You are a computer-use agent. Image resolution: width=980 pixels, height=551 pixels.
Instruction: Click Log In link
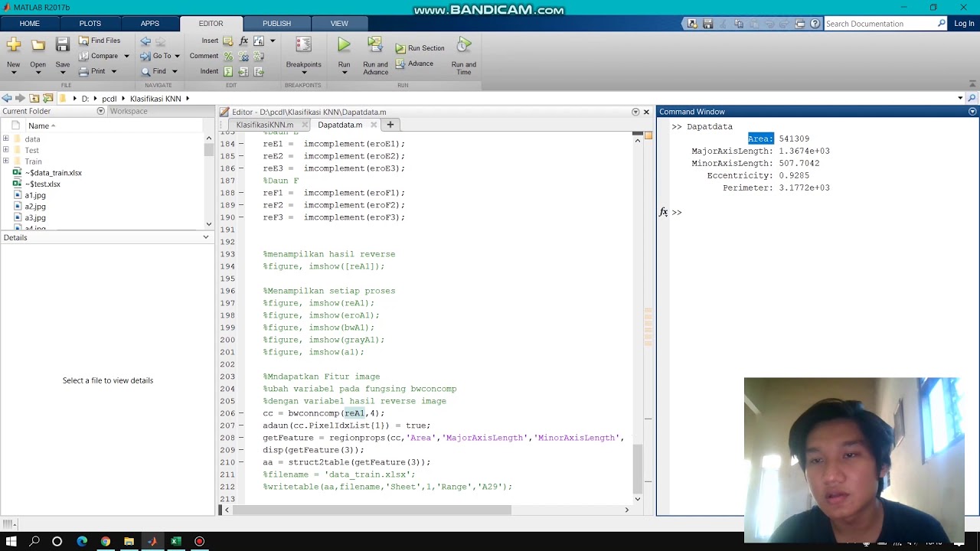tap(964, 24)
